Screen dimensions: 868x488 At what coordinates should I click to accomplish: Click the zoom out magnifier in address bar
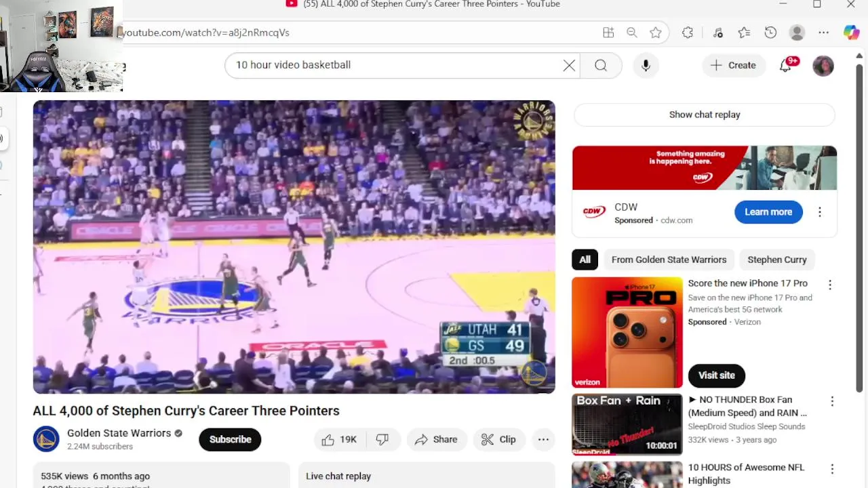pos(632,33)
